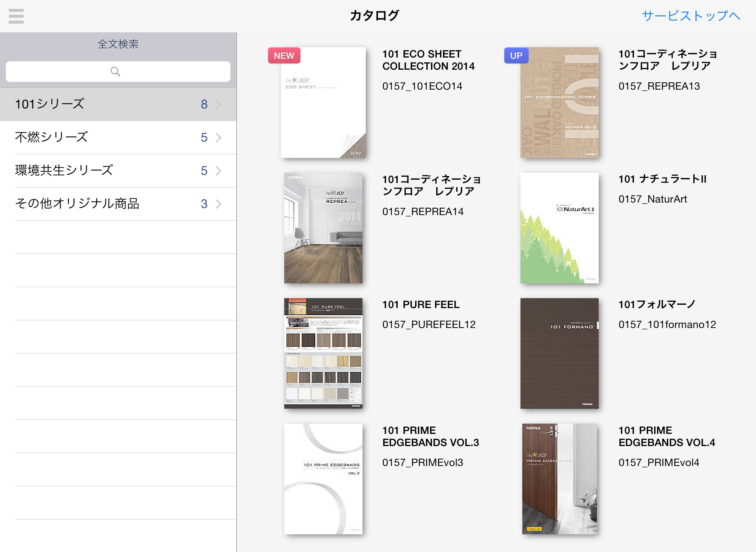This screenshot has width=756, height=552.
Task: Open the REPREA13 catalog cover thumbnail
Action: 560,103
